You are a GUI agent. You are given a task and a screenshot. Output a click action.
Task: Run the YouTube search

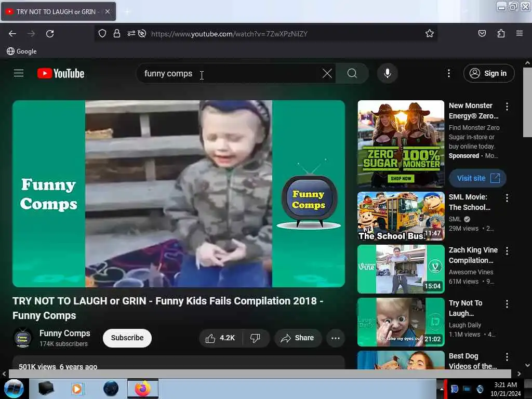pyautogui.click(x=352, y=73)
